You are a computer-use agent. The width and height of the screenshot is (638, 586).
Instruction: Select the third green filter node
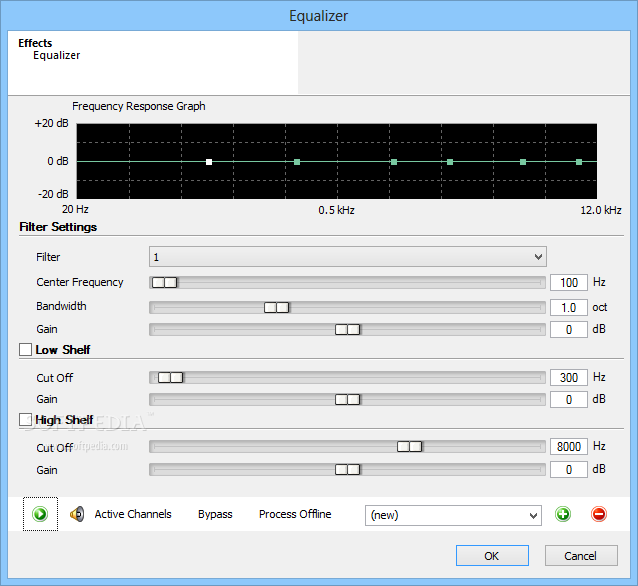[x=394, y=162]
